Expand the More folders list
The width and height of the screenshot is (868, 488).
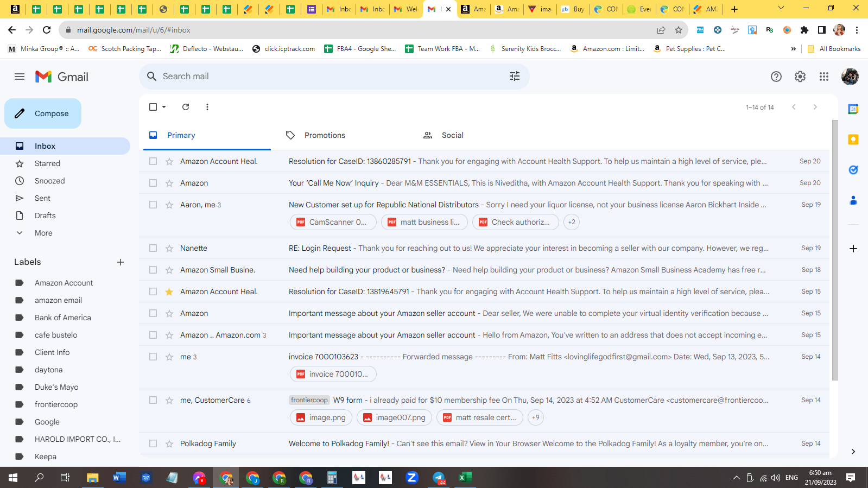[43, 233]
